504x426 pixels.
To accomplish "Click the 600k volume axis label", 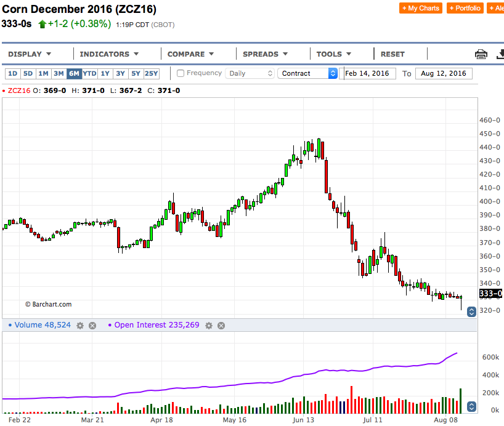I will coord(491,357).
